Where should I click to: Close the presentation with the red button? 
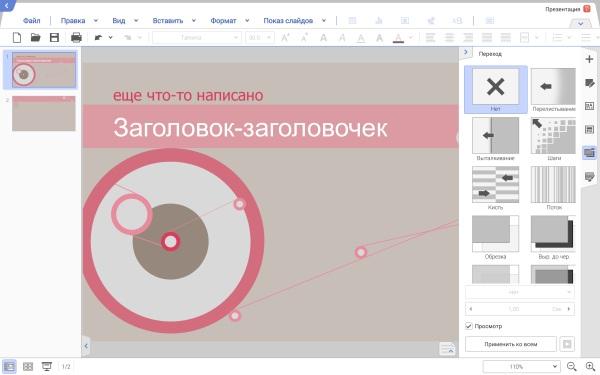pos(587,9)
